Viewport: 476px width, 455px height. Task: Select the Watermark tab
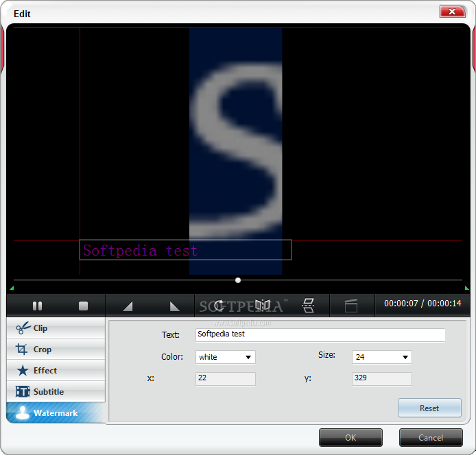[x=56, y=413]
